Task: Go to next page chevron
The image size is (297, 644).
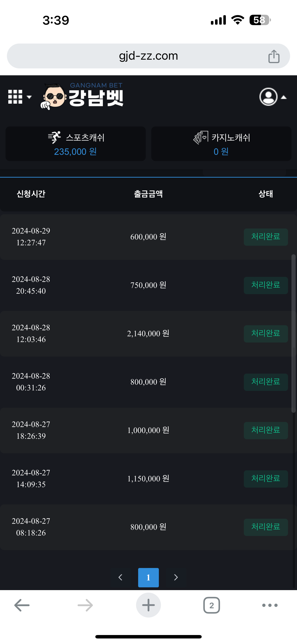Action: pyautogui.click(x=176, y=577)
